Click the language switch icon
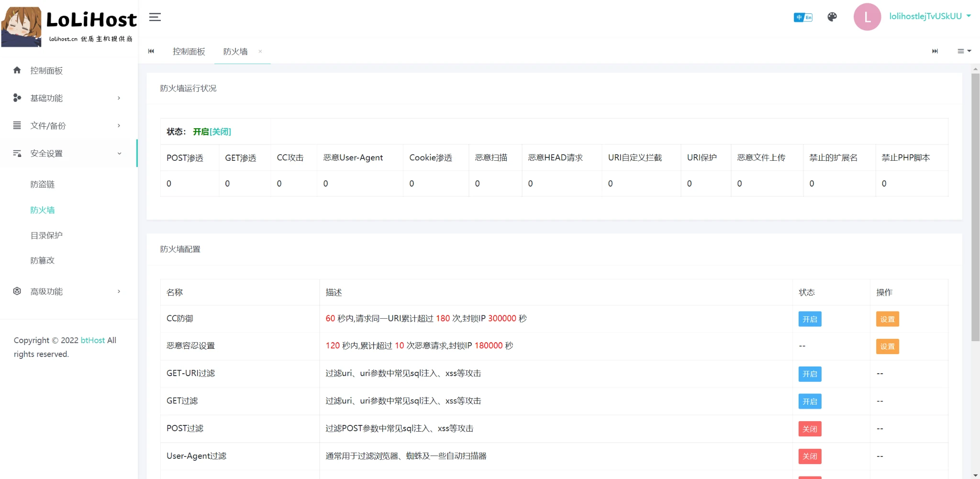The height and width of the screenshot is (479, 980). coord(802,17)
